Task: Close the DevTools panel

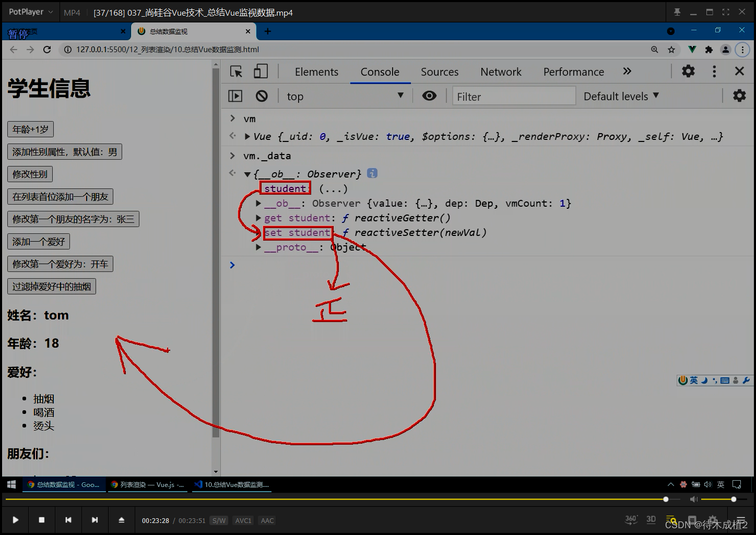Action: (x=739, y=71)
